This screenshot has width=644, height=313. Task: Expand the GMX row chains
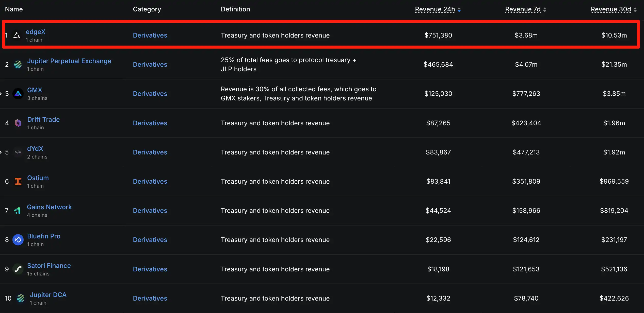click(1, 94)
